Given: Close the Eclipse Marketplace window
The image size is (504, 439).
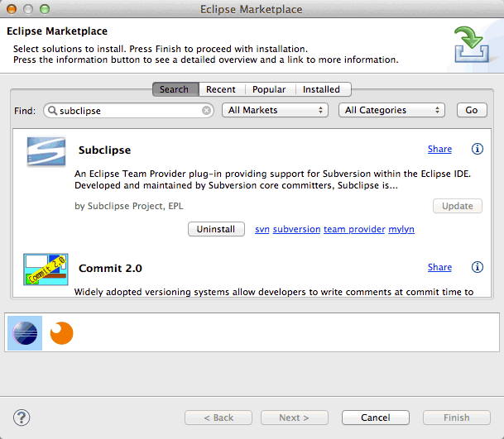Looking at the screenshot, I should (12, 9).
